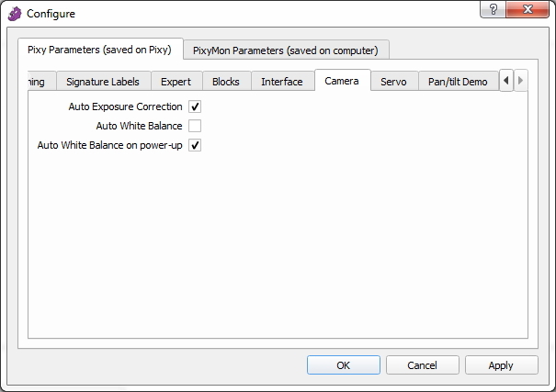Image resolution: width=556 pixels, height=392 pixels.
Task: Uncheck Auto White Balance on power-up
Action: point(195,145)
